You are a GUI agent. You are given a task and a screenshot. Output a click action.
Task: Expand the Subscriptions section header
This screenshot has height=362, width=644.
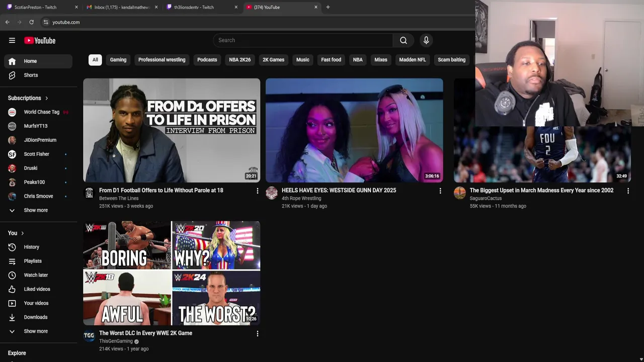click(28, 98)
